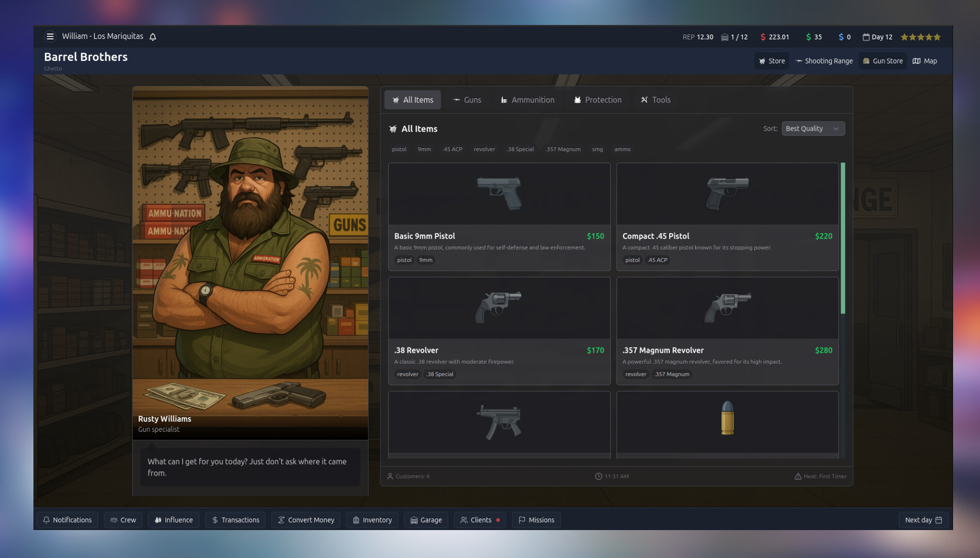
Task: Toggle the pistol filter tag
Action: (399, 149)
